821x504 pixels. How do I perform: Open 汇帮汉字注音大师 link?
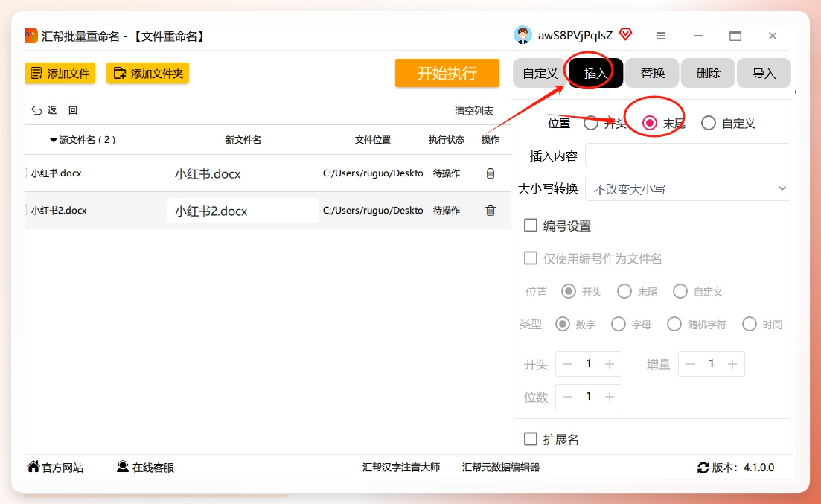click(401, 468)
